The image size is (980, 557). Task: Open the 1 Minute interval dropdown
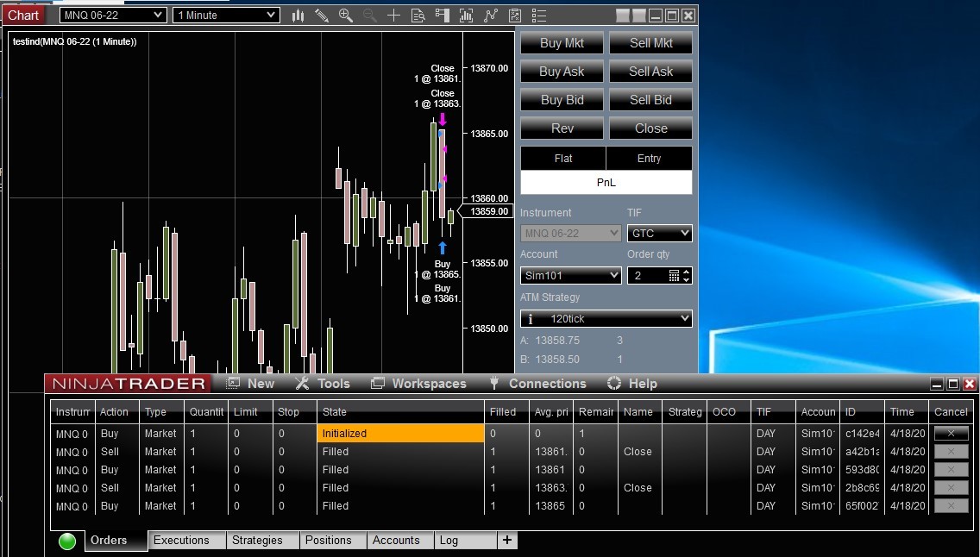(x=226, y=15)
